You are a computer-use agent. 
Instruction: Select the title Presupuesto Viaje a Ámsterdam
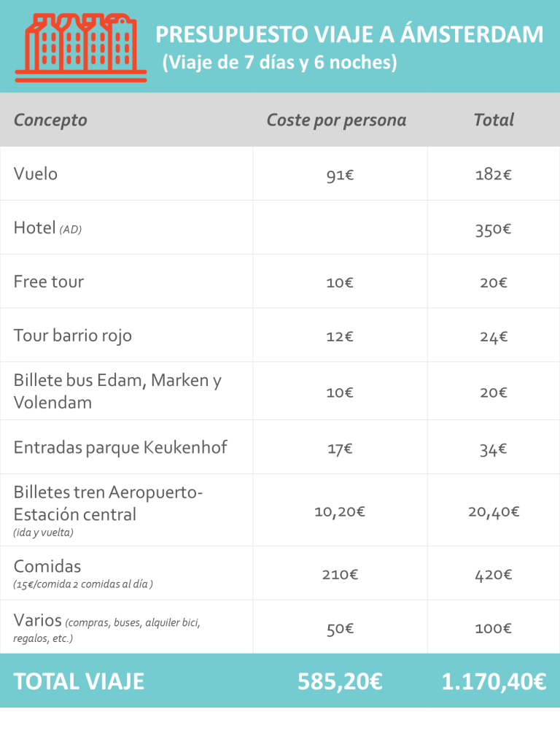tap(349, 34)
